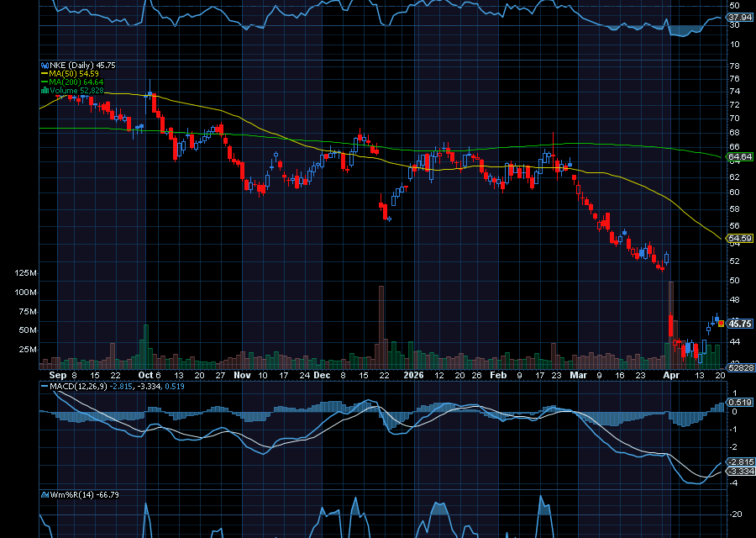Expand the Wm%R indicator panel header

(x=84, y=496)
